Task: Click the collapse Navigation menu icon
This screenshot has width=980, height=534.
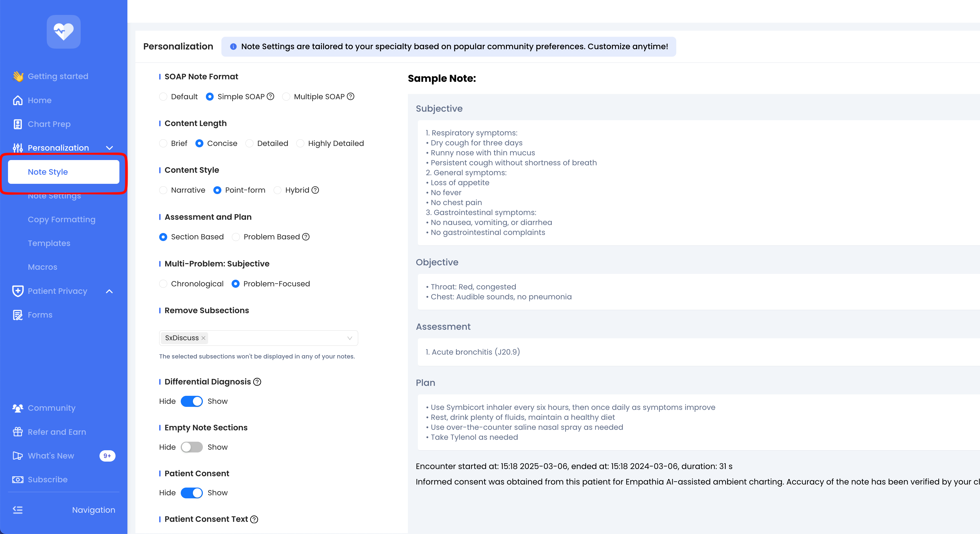Action: pyautogui.click(x=17, y=510)
